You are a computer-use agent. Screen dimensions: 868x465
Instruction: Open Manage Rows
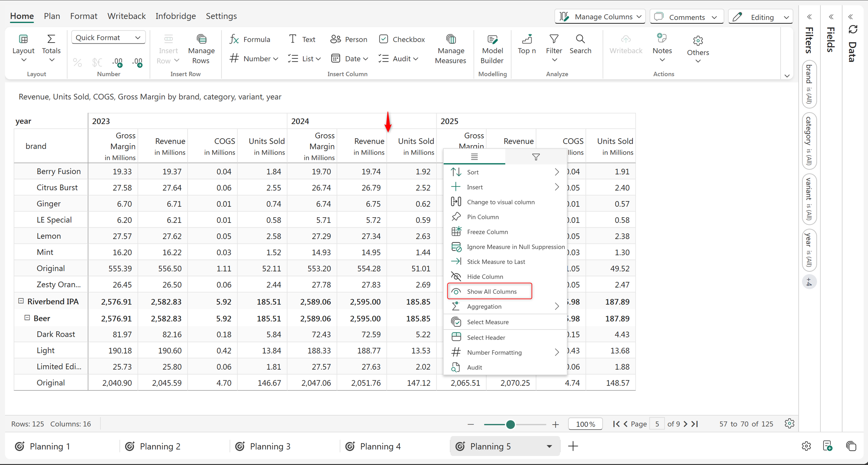[x=201, y=49]
